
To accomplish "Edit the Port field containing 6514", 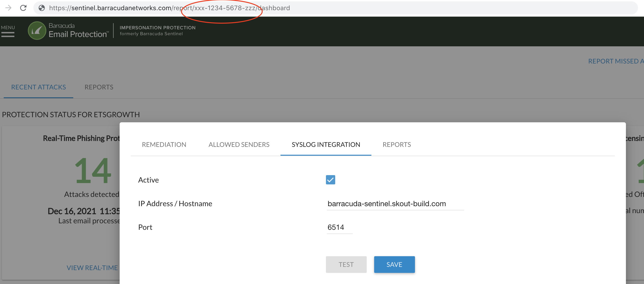I will click(339, 227).
